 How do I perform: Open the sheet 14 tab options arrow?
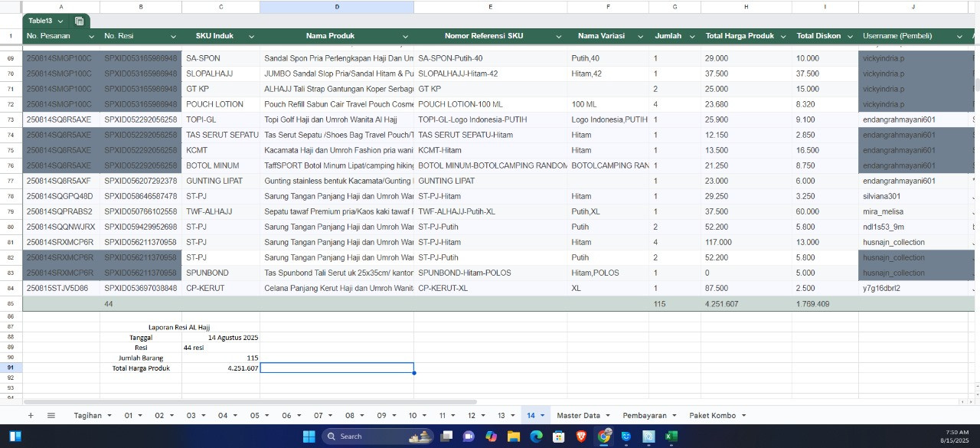(543, 416)
